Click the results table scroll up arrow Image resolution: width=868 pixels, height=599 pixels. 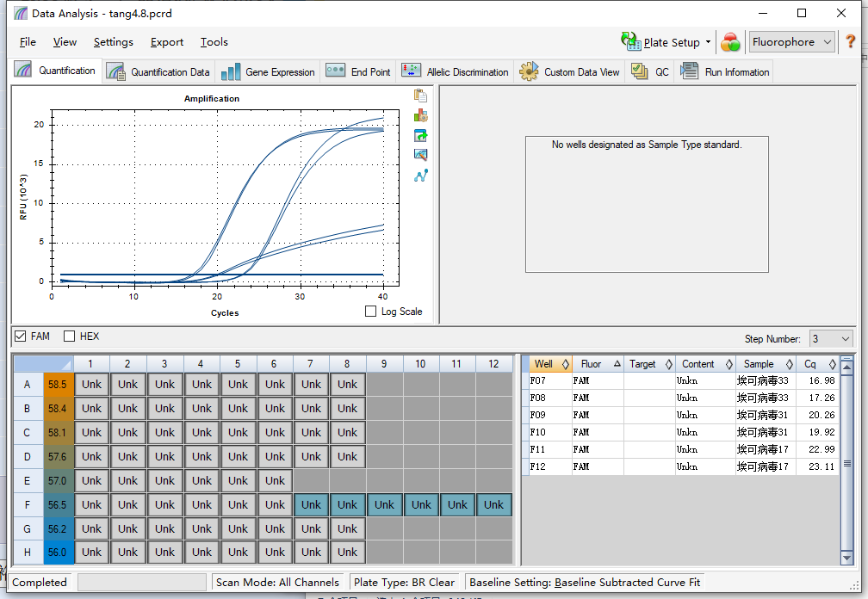[846, 366]
